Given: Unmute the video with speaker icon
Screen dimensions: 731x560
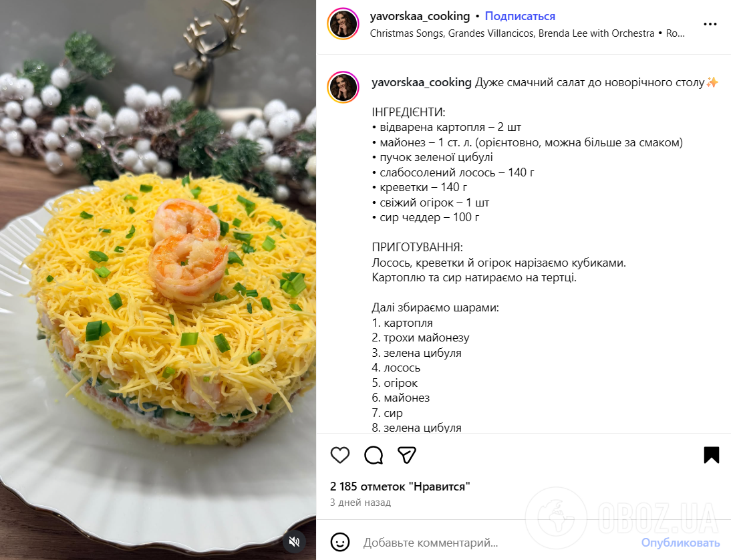Looking at the screenshot, I should pyautogui.click(x=294, y=541).
